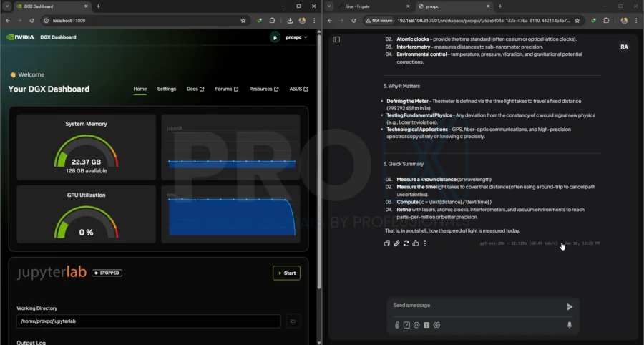Copy the chat response to clipboard
The height and width of the screenshot is (345, 644).
[x=387, y=243]
